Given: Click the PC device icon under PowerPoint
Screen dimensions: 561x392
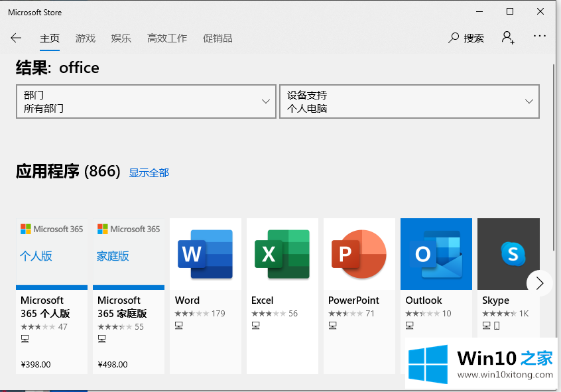Looking at the screenshot, I should (332, 326).
